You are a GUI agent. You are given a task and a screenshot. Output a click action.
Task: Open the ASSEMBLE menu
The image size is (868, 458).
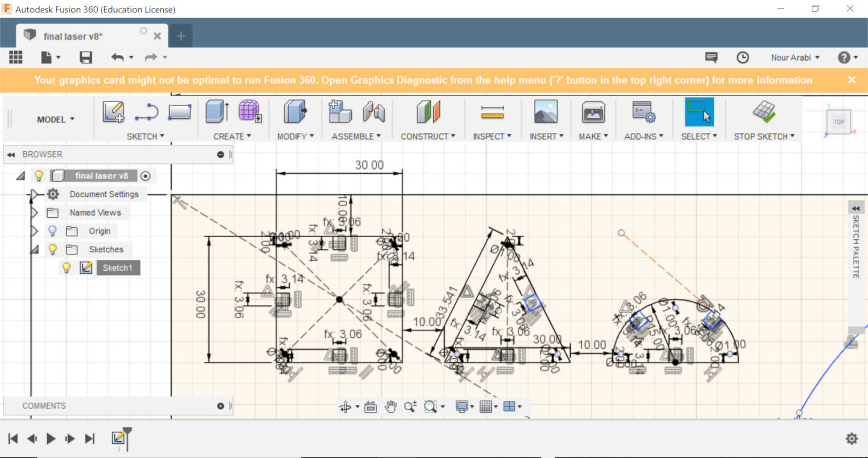click(356, 136)
